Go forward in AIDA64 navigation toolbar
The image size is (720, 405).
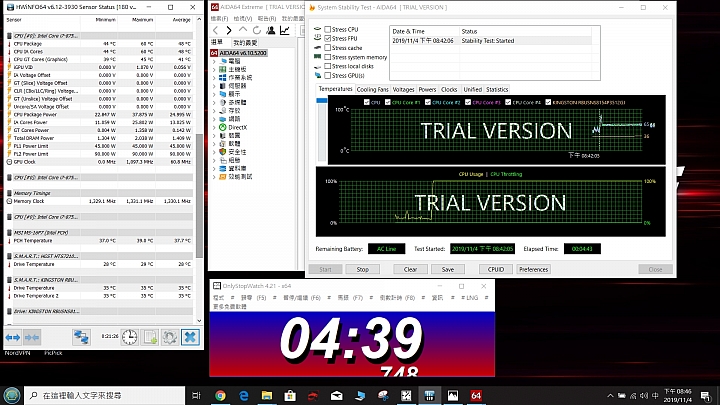point(229,30)
